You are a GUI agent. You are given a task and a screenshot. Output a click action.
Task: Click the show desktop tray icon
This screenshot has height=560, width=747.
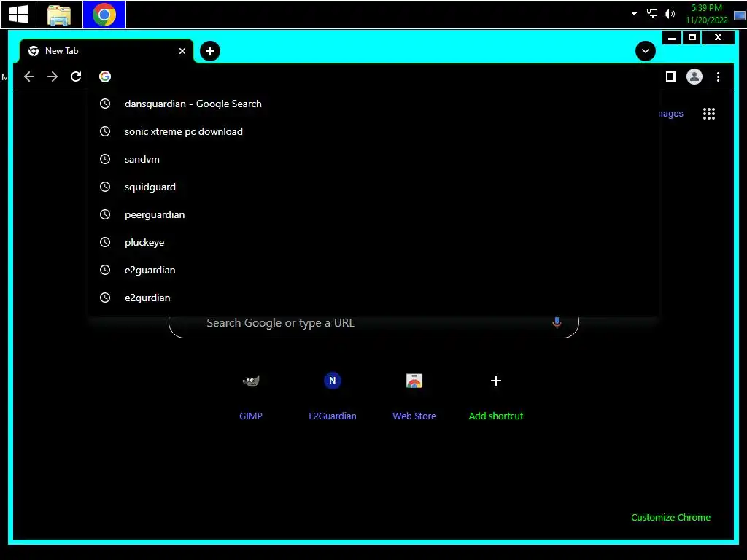coord(740,15)
